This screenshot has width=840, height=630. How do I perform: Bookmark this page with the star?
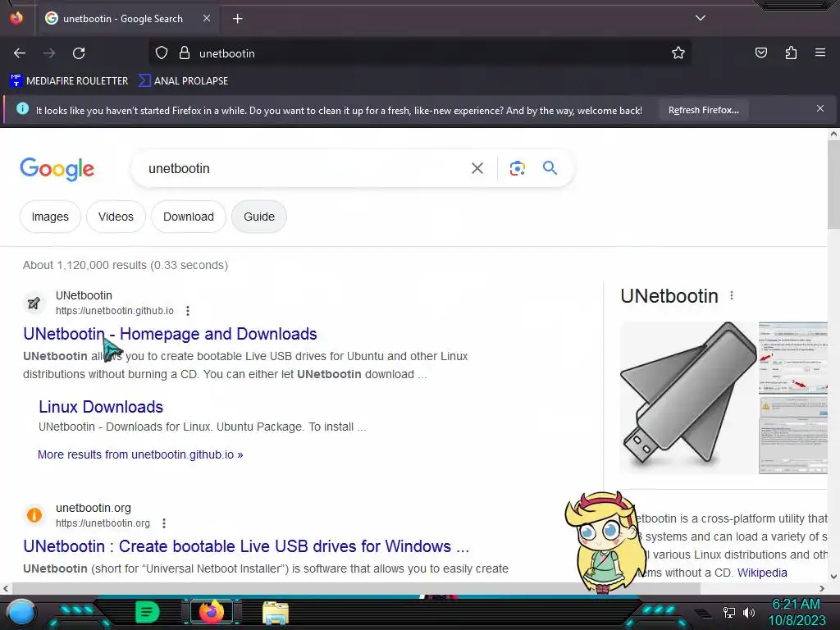[678, 53]
